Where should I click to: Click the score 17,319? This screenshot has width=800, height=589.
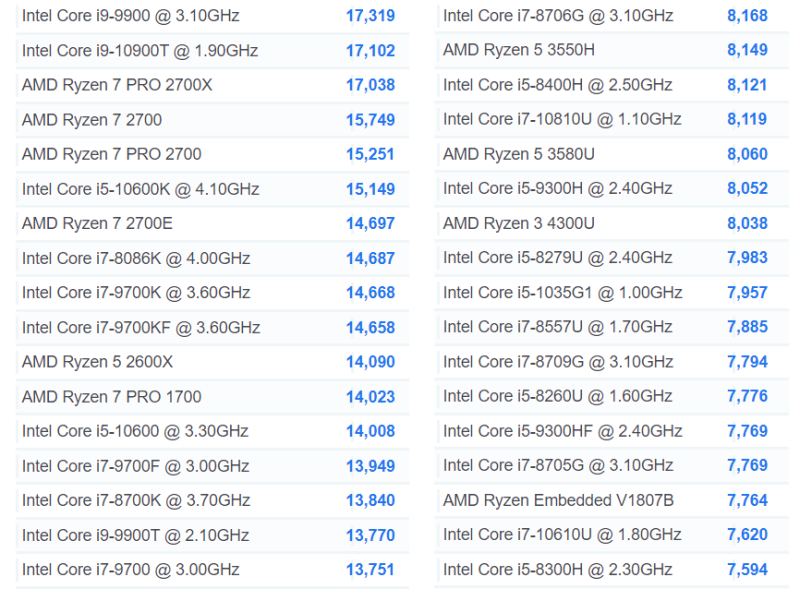370,16
